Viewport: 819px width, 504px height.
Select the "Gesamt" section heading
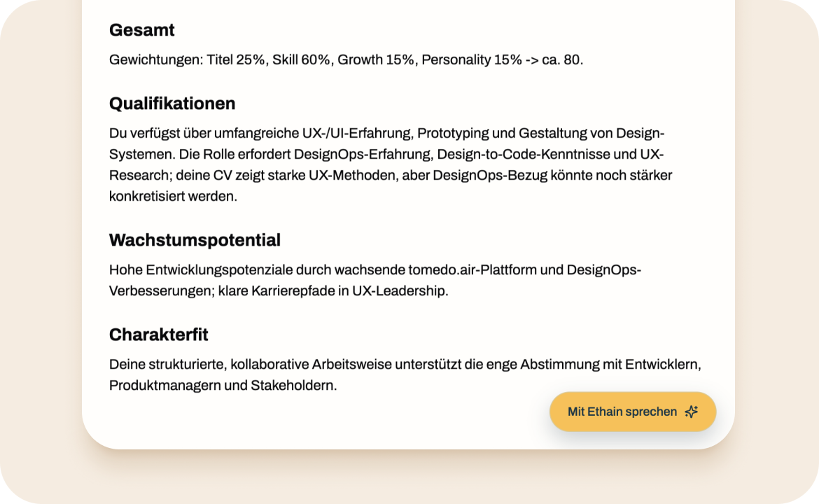point(141,30)
